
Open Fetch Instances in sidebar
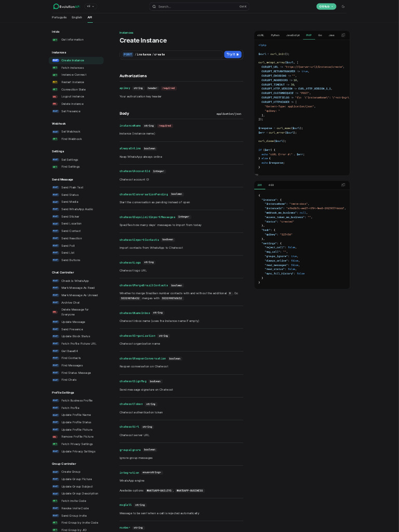[72, 68]
